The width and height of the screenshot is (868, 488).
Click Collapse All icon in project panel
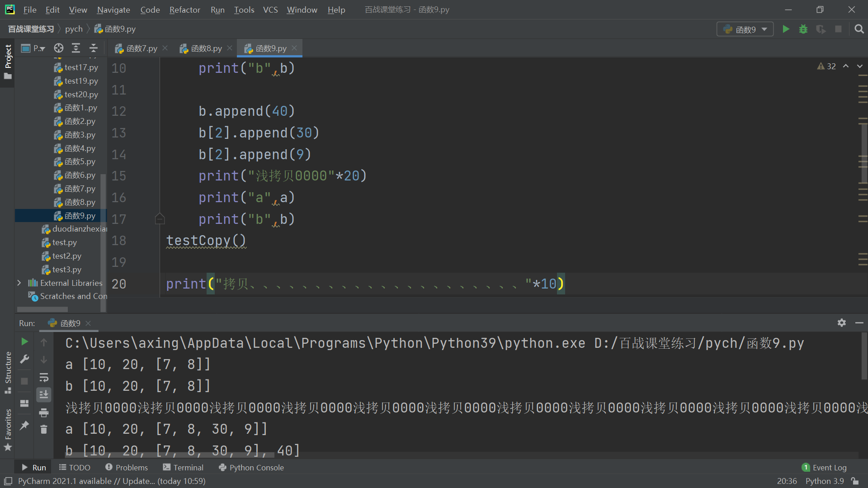point(94,48)
